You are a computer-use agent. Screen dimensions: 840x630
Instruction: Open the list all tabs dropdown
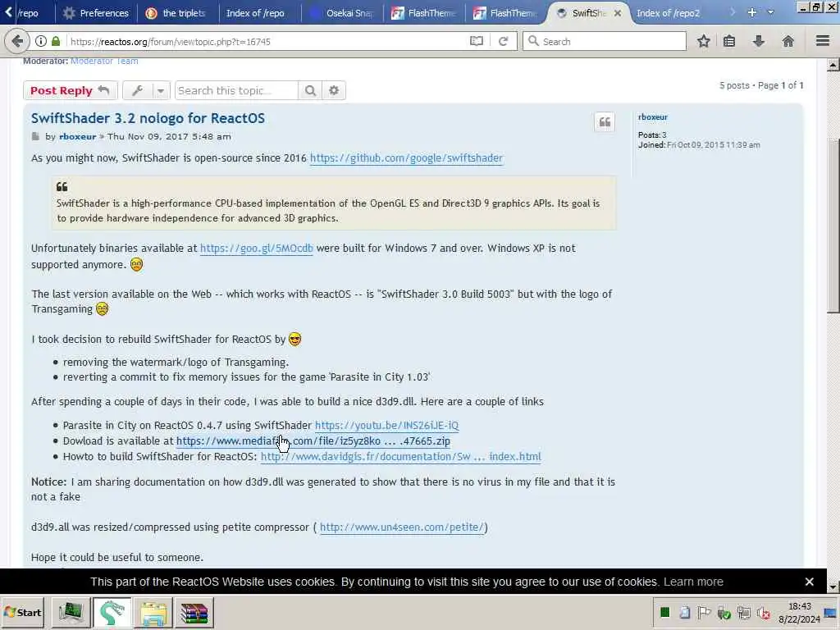point(771,12)
